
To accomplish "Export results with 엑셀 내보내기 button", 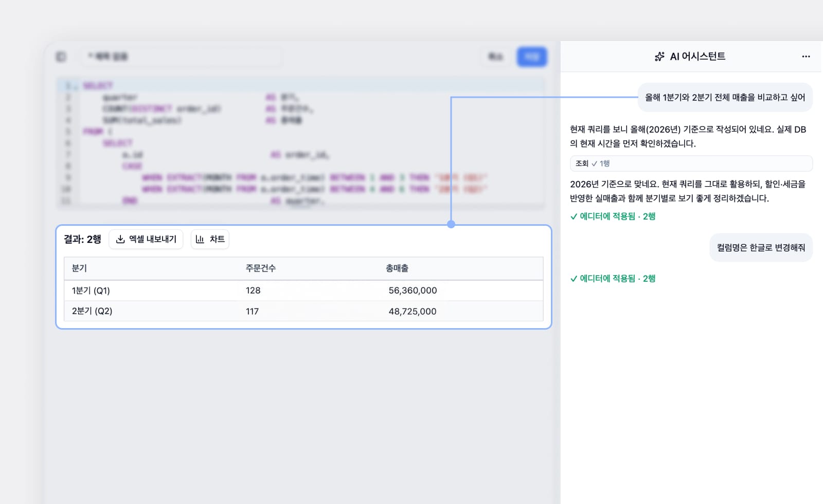I will pos(146,239).
